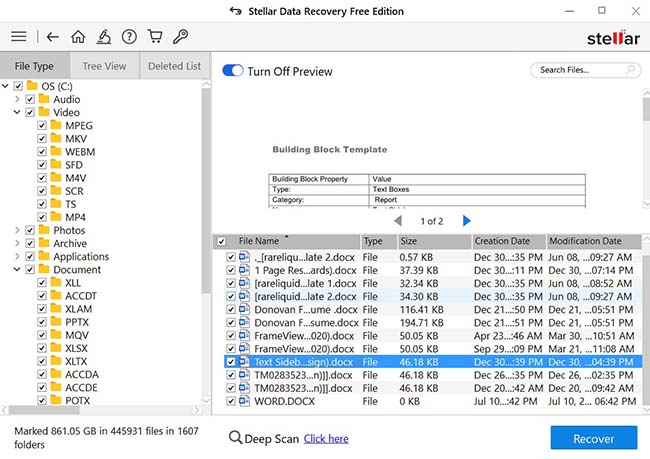The width and height of the screenshot is (650, 459).
Task: Click the Recover button
Action: (594, 438)
